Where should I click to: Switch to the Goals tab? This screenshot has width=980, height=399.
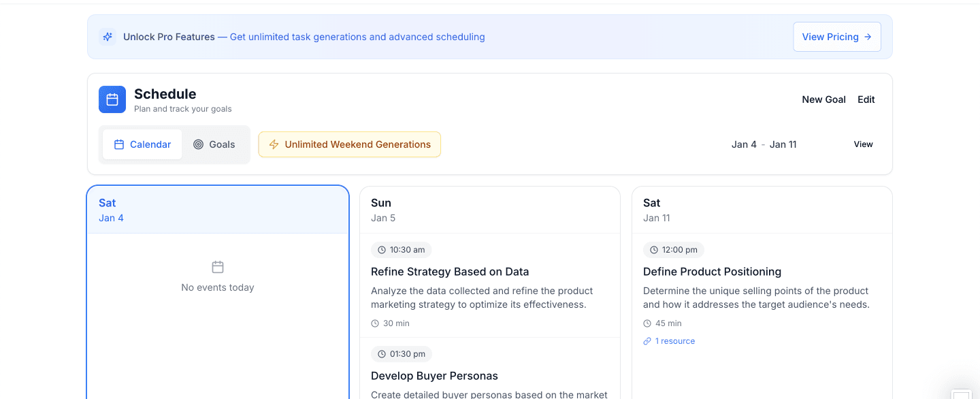tap(214, 144)
